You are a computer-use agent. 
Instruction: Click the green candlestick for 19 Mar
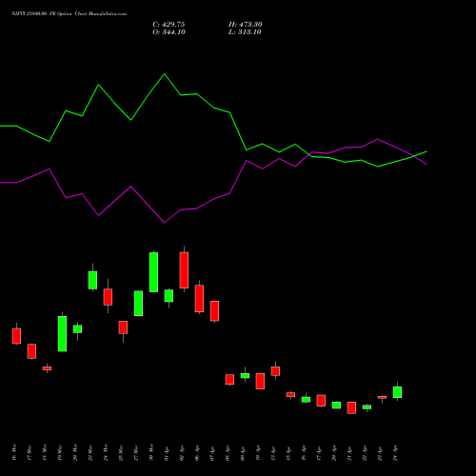62,333
